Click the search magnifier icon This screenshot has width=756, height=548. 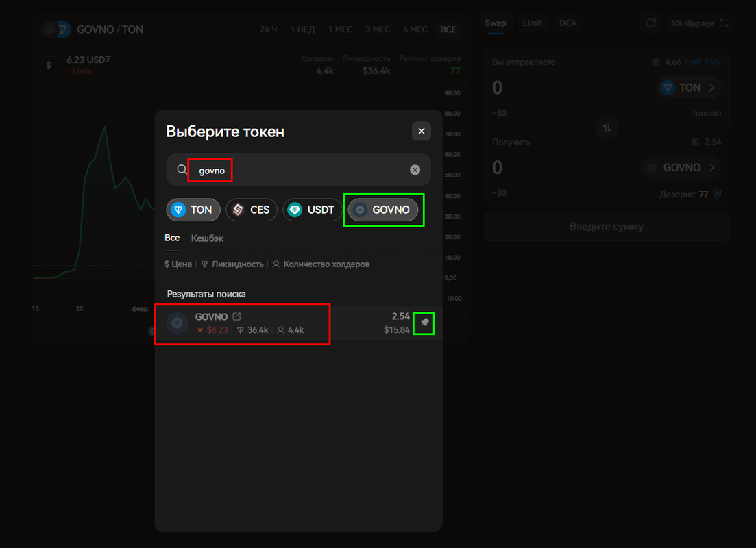coord(182,170)
